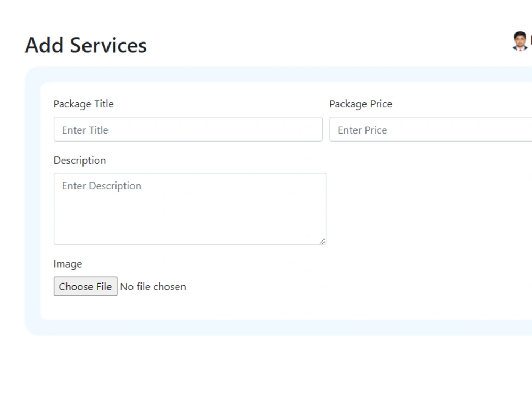Screen dimensions: 532x399
Task: Click the cropped text beside the avatar
Action: [x=531, y=40]
